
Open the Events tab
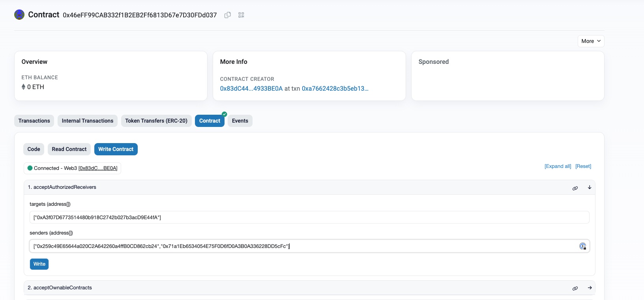click(240, 121)
